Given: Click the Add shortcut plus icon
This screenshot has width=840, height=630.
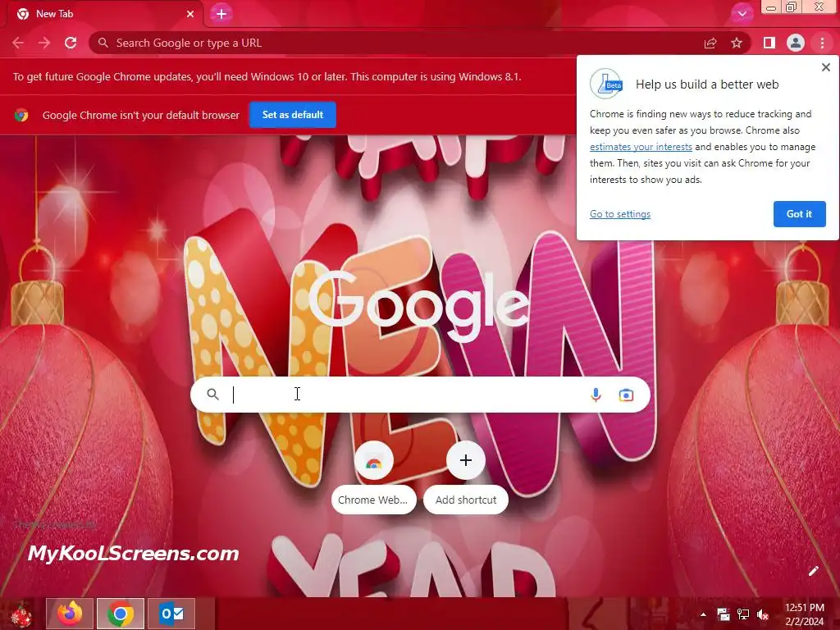Looking at the screenshot, I should [466, 461].
